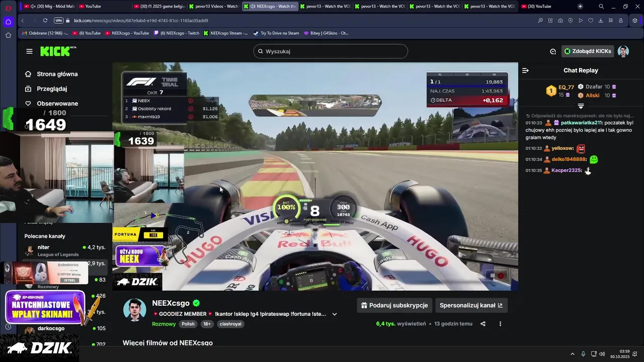
Task: Open the browser account icon in toolbar
Action: [x=621, y=21]
